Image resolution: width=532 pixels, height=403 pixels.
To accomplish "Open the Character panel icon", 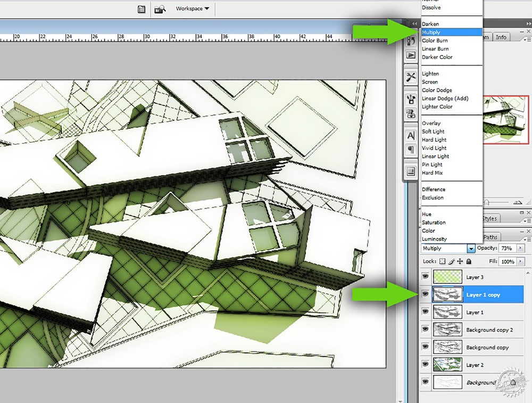I will pos(411,136).
